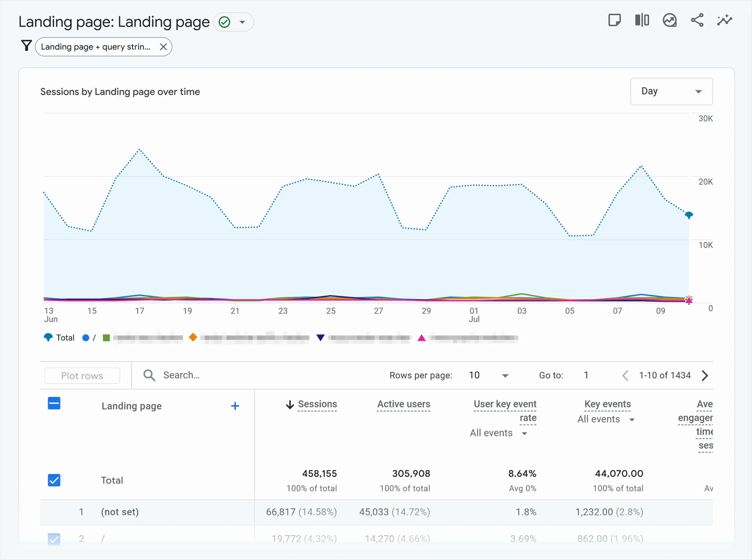The width and height of the screenshot is (752, 560).
Task: Open the green checkmark status indicator
Action: click(x=224, y=22)
